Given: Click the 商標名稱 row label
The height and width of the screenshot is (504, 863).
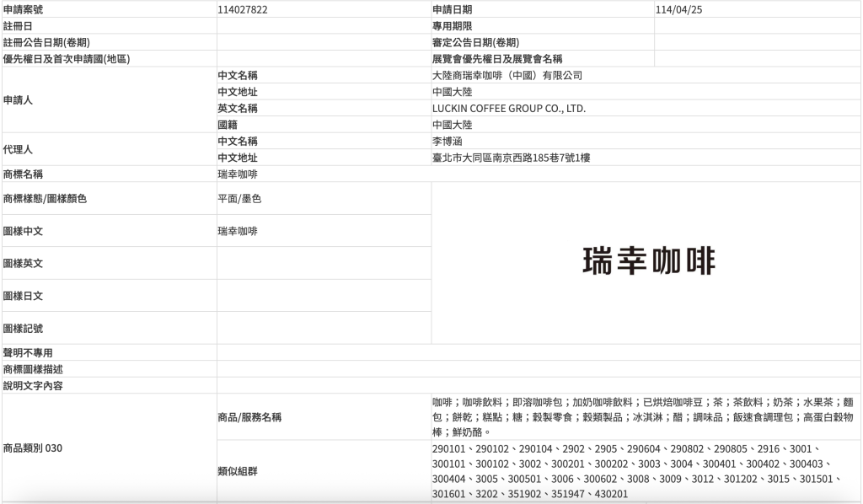Looking at the screenshot, I should click(24, 174).
